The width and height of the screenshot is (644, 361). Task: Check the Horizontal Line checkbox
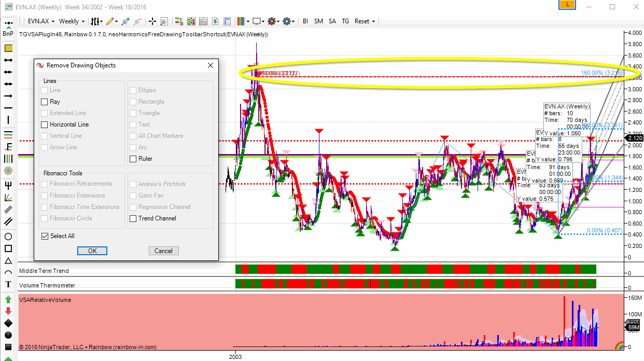point(44,124)
